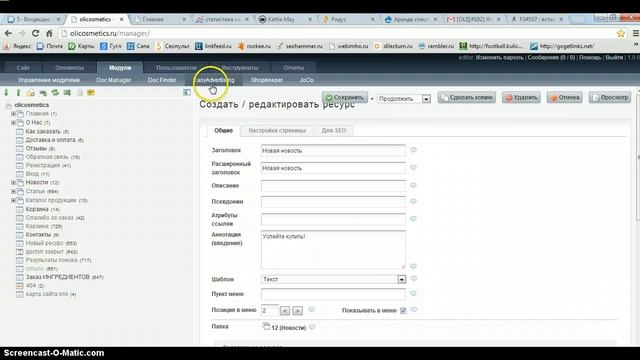Click the Сохранить button

[345, 98]
